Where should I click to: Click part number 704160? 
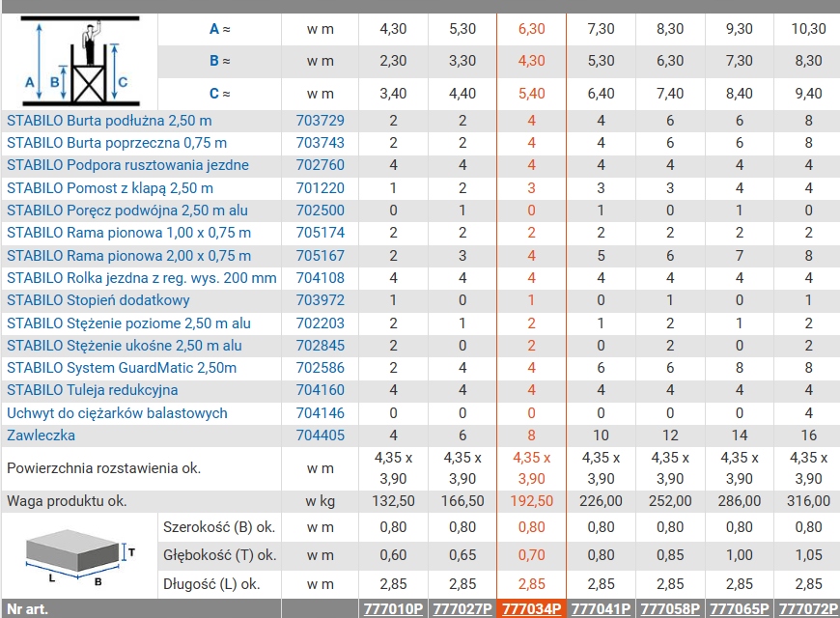point(321,390)
